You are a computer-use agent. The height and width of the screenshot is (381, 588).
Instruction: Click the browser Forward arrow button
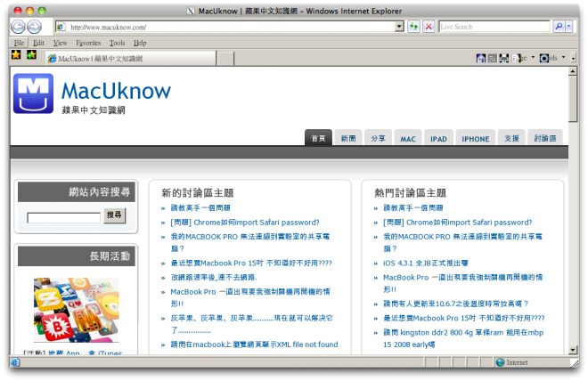tap(35, 27)
